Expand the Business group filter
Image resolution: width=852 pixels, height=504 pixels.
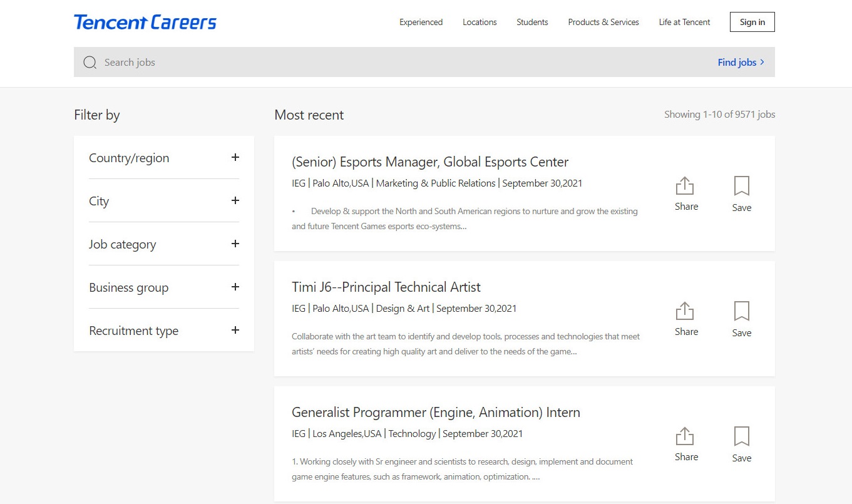pyautogui.click(x=235, y=287)
